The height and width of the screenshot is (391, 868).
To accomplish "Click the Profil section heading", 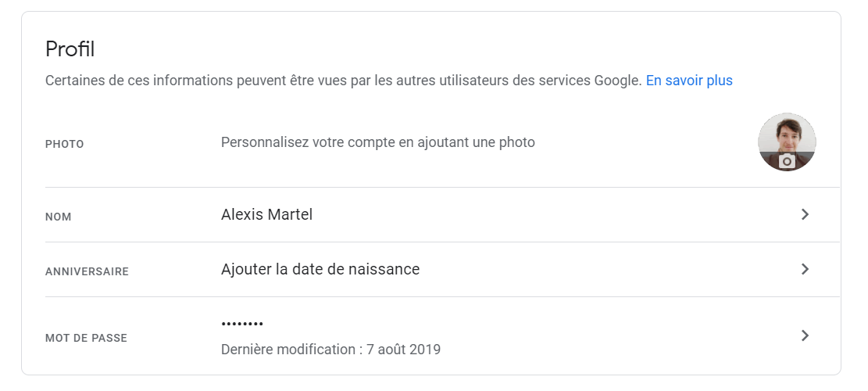I will click(70, 49).
